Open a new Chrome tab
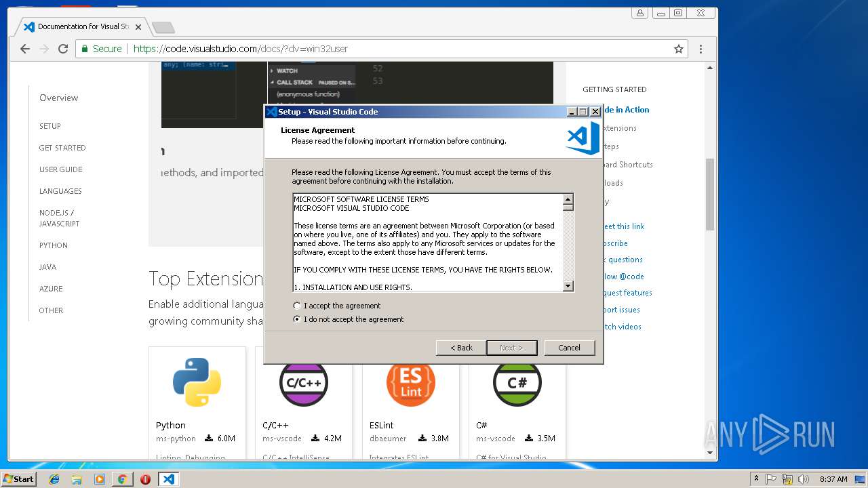The width and height of the screenshot is (868, 488). pyautogui.click(x=163, y=28)
